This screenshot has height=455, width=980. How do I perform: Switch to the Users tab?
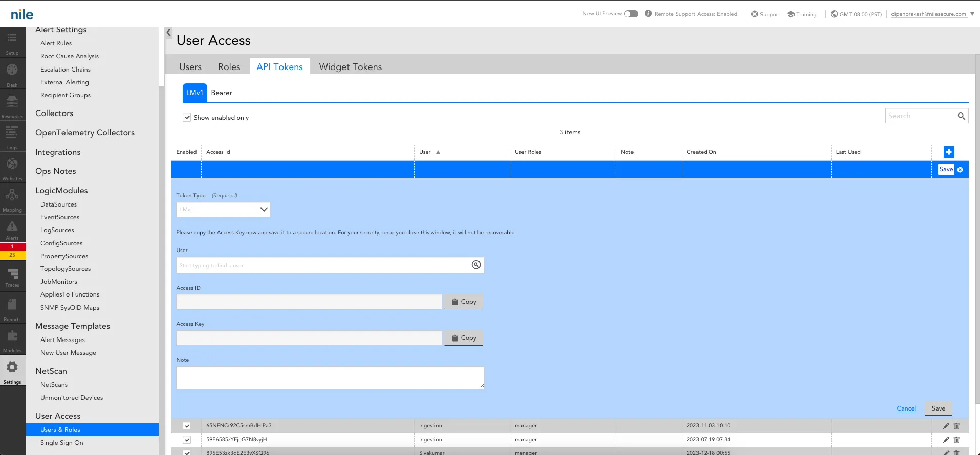point(190,67)
